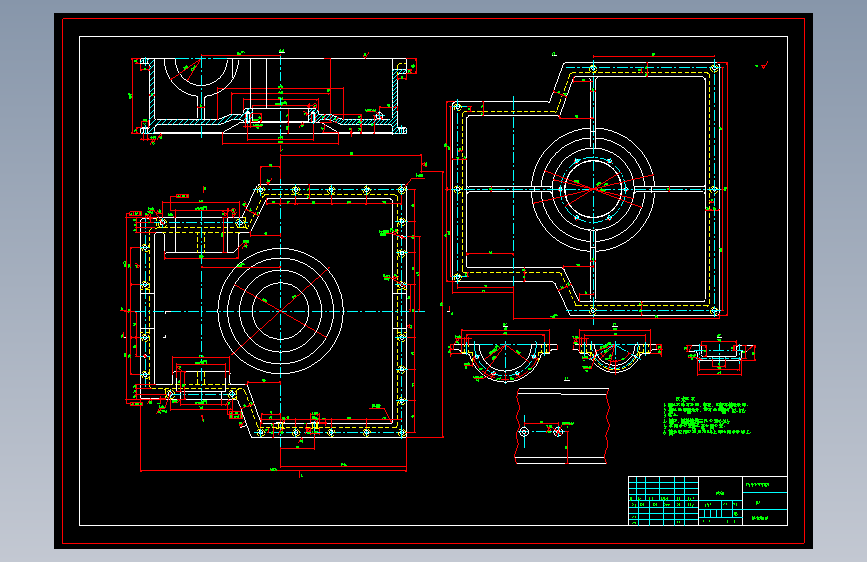Image resolution: width=867 pixels, height=562 pixels.
Task: Select the middle half-round section detail
Action: click(x=616, y=350)
